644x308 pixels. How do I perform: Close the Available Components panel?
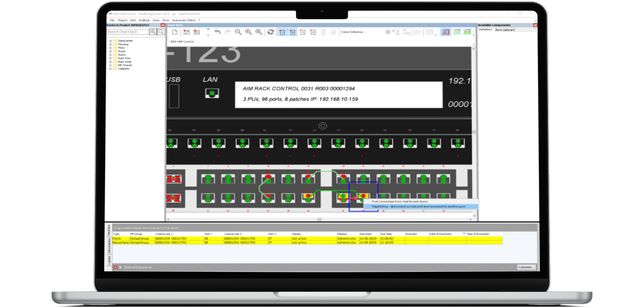535,25
